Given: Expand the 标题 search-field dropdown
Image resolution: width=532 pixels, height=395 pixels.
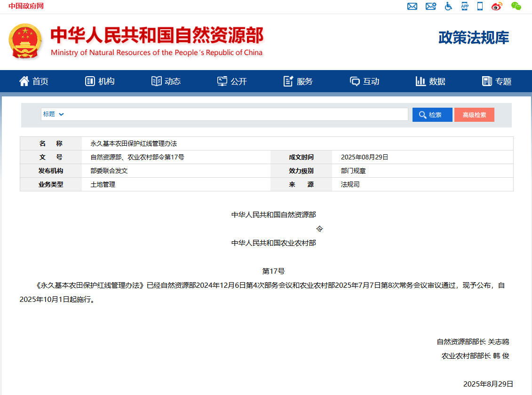Looking at the screenshot, I should coord(53,114).
